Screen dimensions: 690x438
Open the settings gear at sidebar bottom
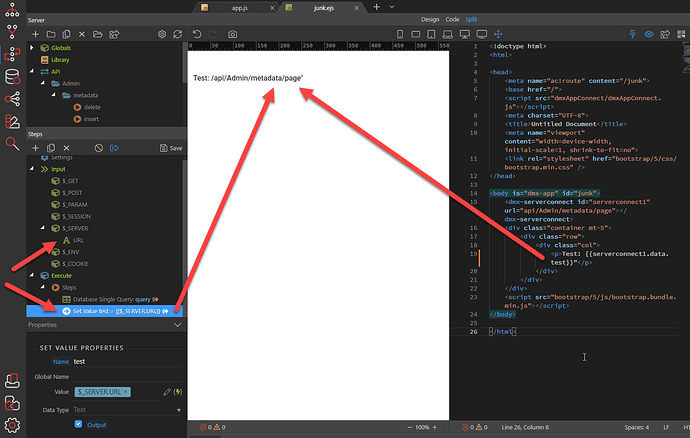[12, 425]
